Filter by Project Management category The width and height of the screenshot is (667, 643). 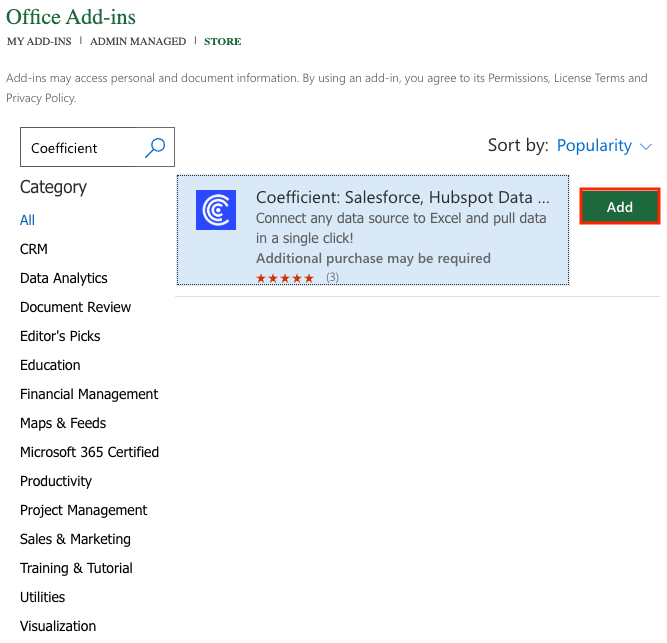click(x=83, y=510)
